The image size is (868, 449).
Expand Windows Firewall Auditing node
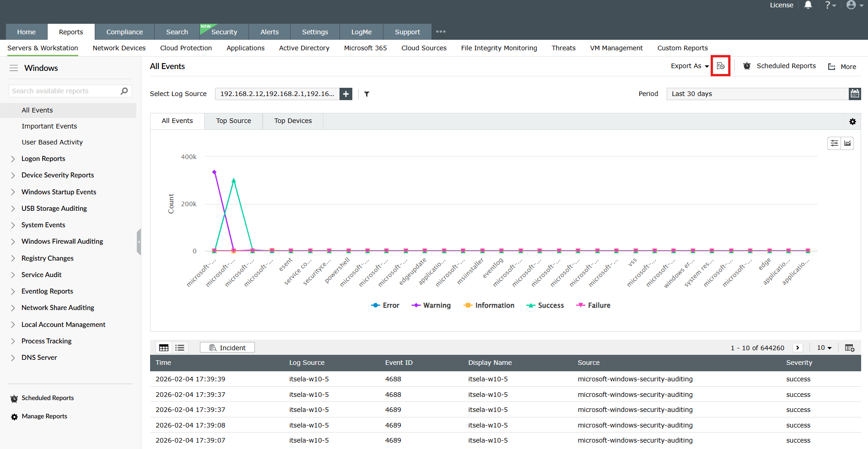(x=13, y=242)
